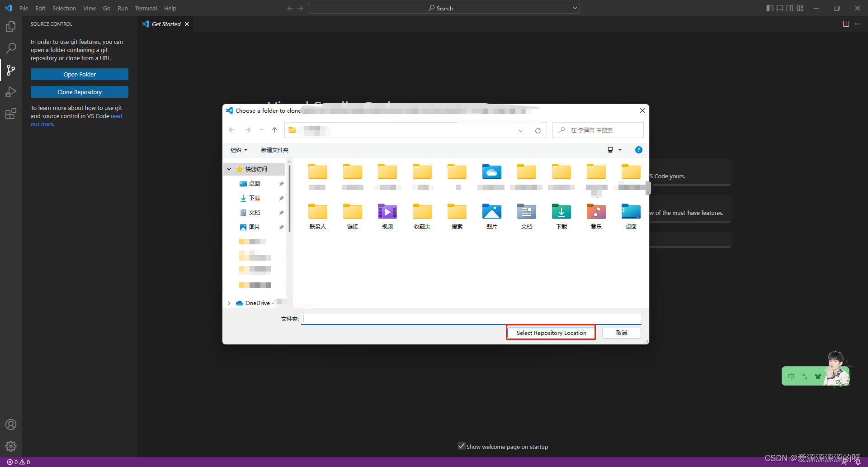
Task: Open the 收藏夹 folder
Action: tap(422, 217)
